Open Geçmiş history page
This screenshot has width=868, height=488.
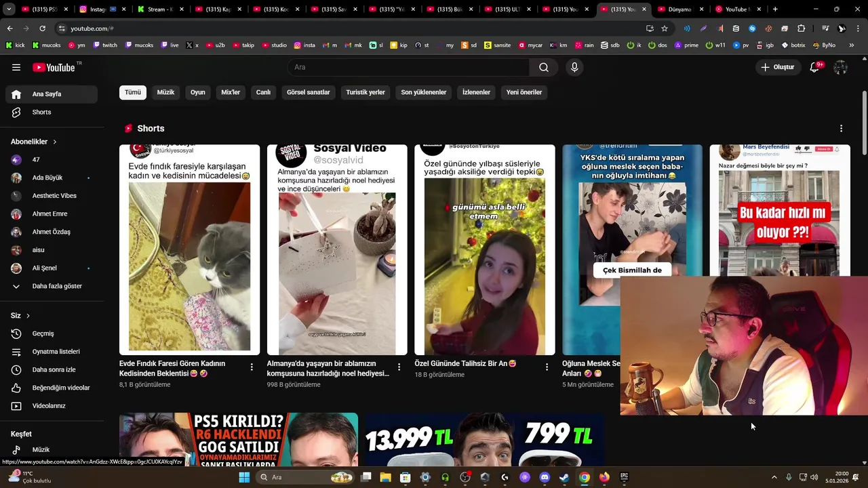tap(52, 333)
